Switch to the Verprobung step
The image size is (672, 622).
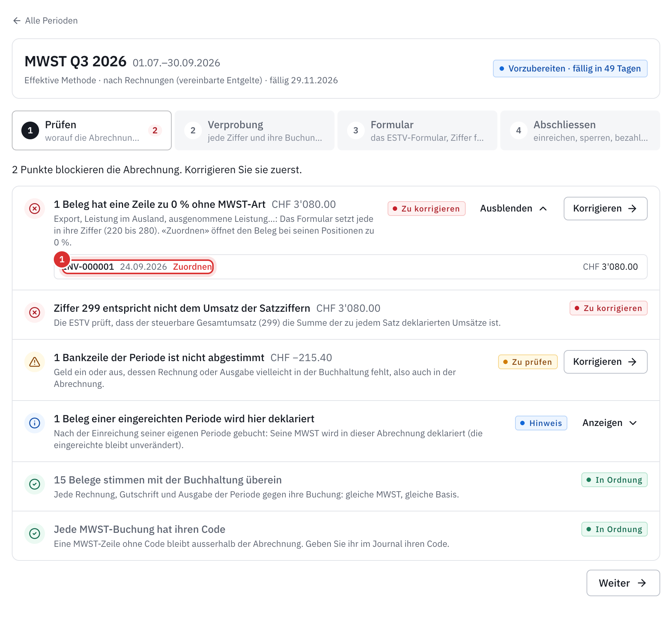[x=255, y=130]
